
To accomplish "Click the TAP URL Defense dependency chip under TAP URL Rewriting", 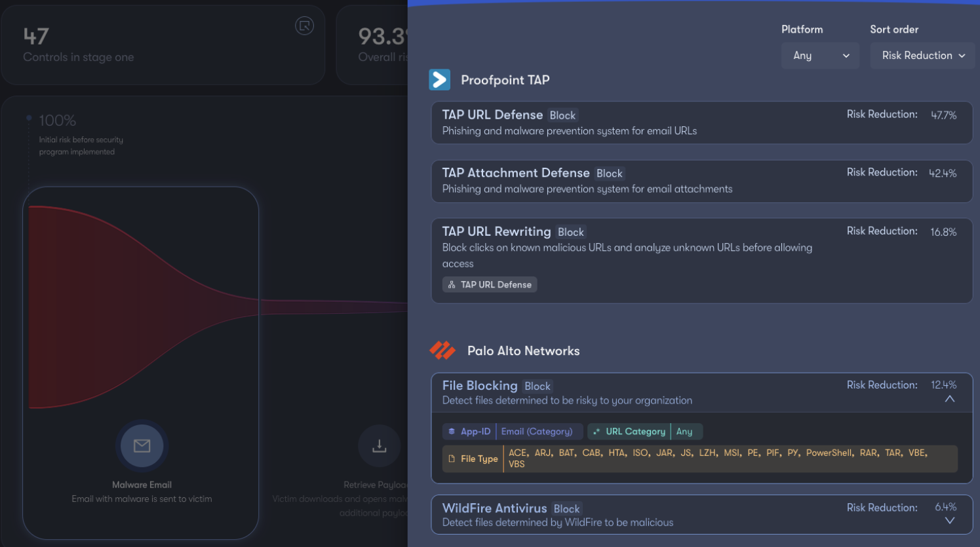I will 490,284.
